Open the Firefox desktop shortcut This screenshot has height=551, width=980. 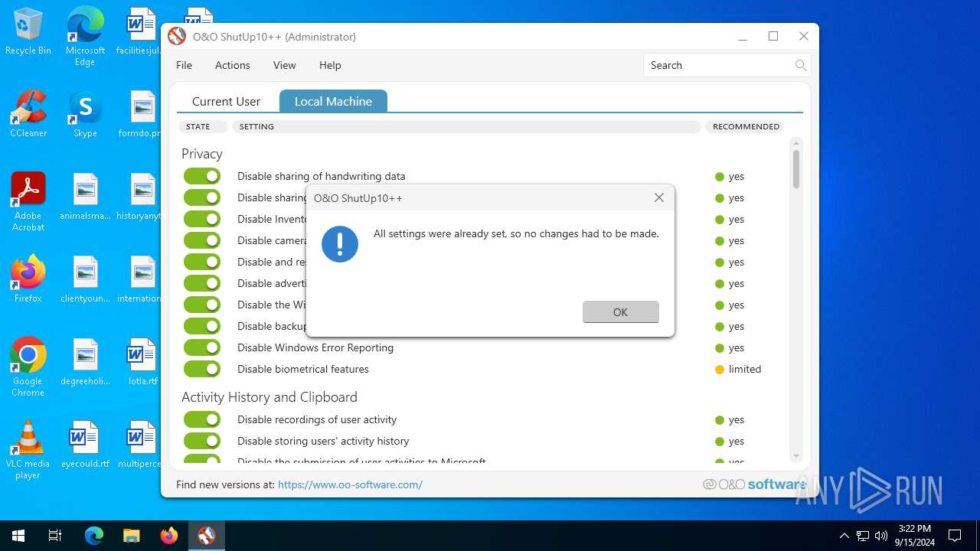pyautogui.click(x=28, y=279)
